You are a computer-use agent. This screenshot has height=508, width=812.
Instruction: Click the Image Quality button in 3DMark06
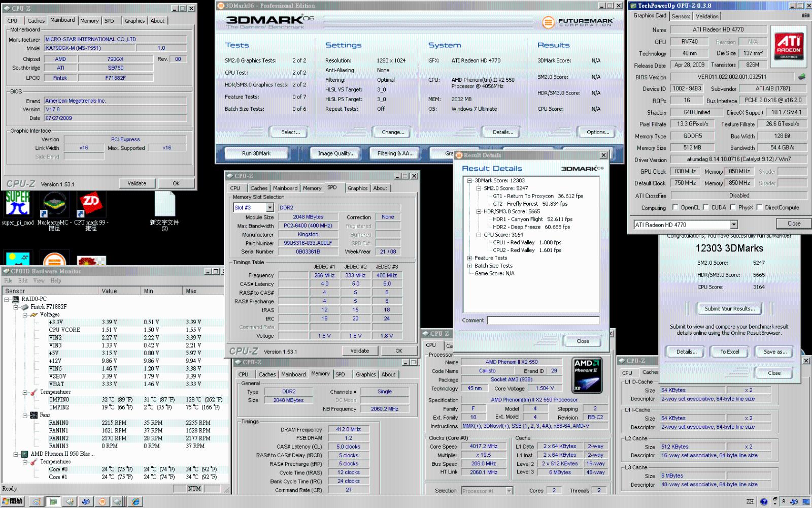click(336, 153)
